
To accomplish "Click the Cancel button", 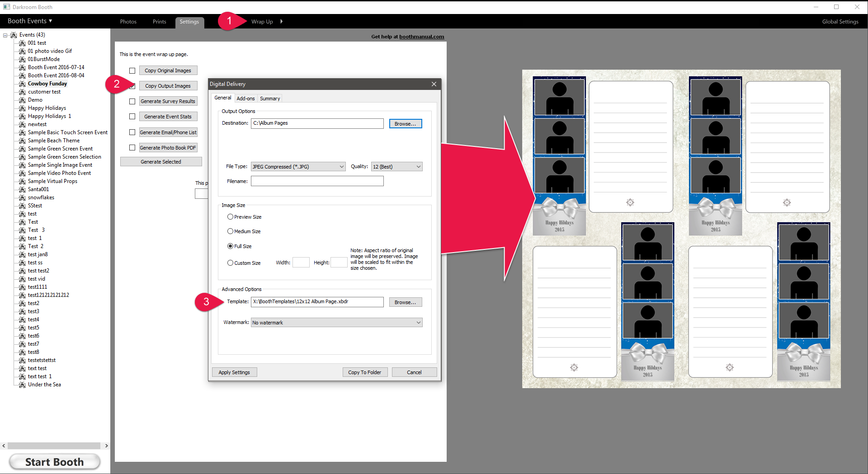I will pos(414,372).
